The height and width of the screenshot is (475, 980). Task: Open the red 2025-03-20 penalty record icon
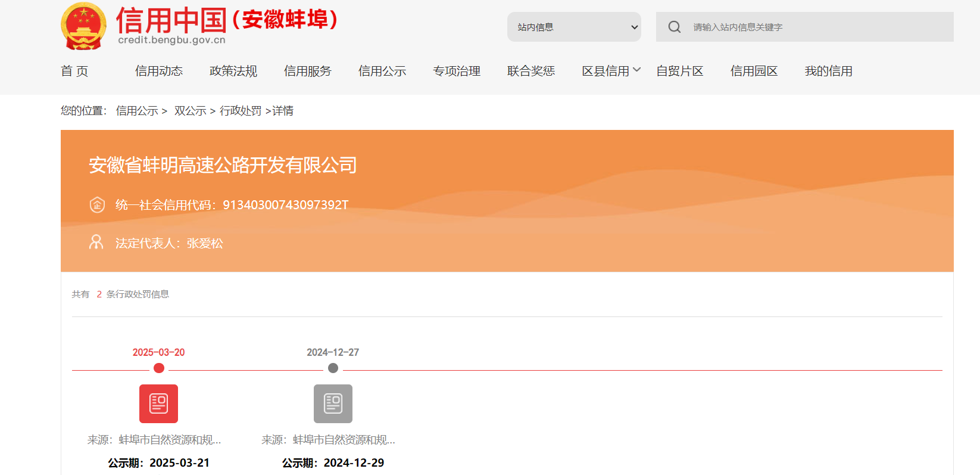point(158,403)
